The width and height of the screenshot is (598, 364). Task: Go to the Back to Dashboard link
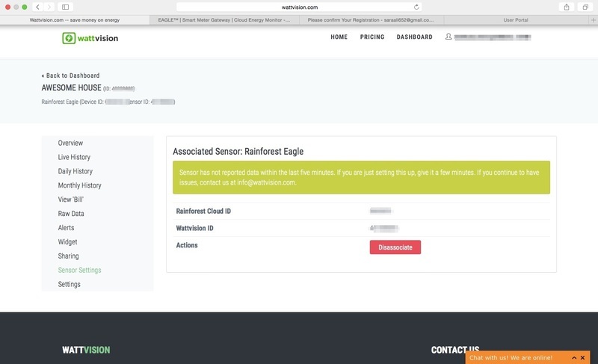[x=70, y=75]
